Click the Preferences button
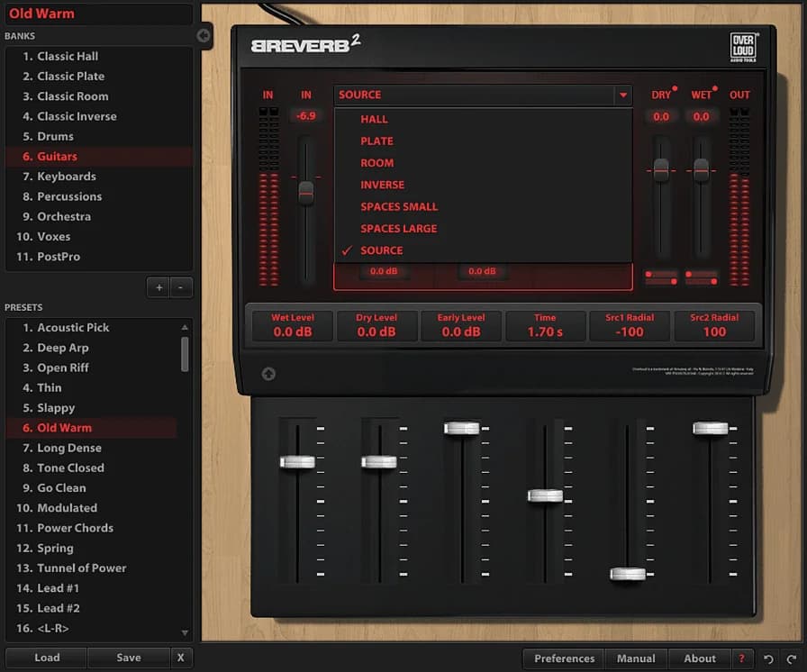807x672 pixels. click(564, 658)
